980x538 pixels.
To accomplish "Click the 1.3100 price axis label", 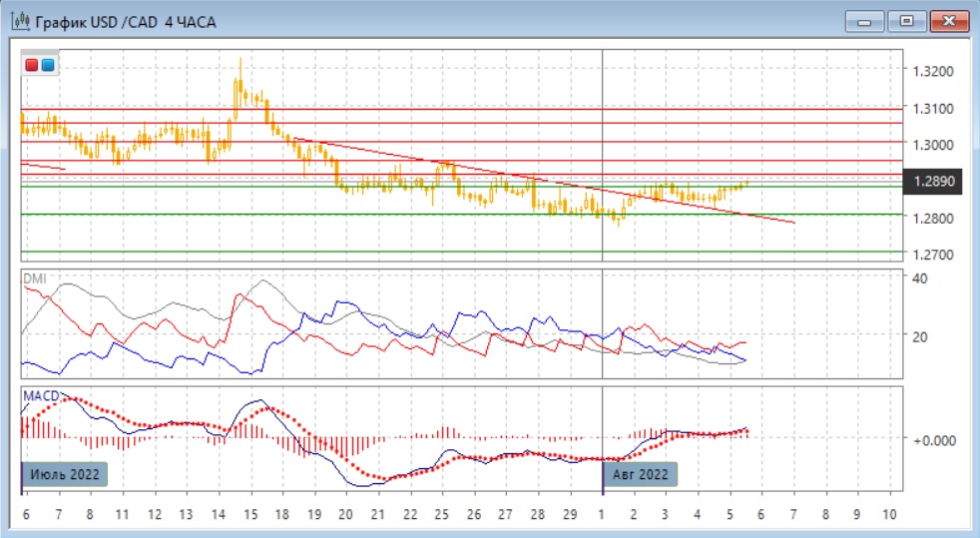I will [x=932, y=109].
